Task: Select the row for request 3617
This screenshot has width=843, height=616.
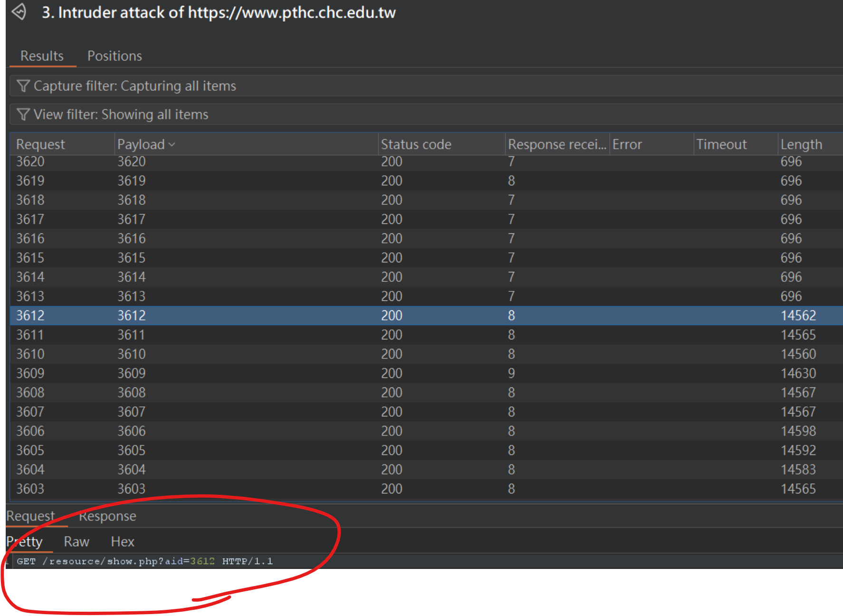Action: (426, 220)
